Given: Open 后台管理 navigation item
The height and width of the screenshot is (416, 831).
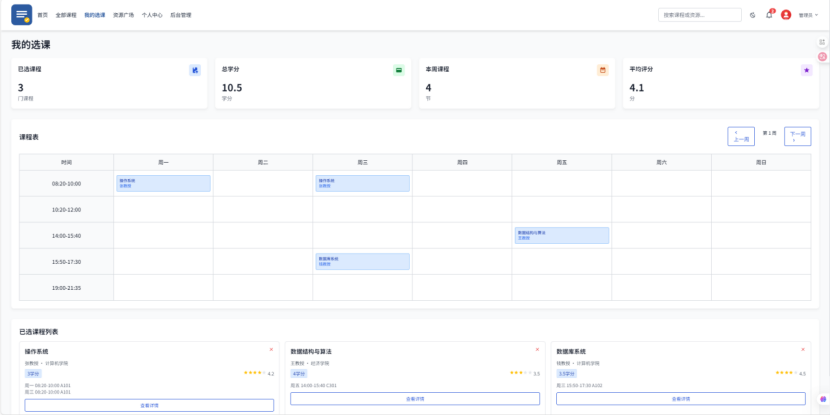Looking at the screenshot, I should coord(181,15).
